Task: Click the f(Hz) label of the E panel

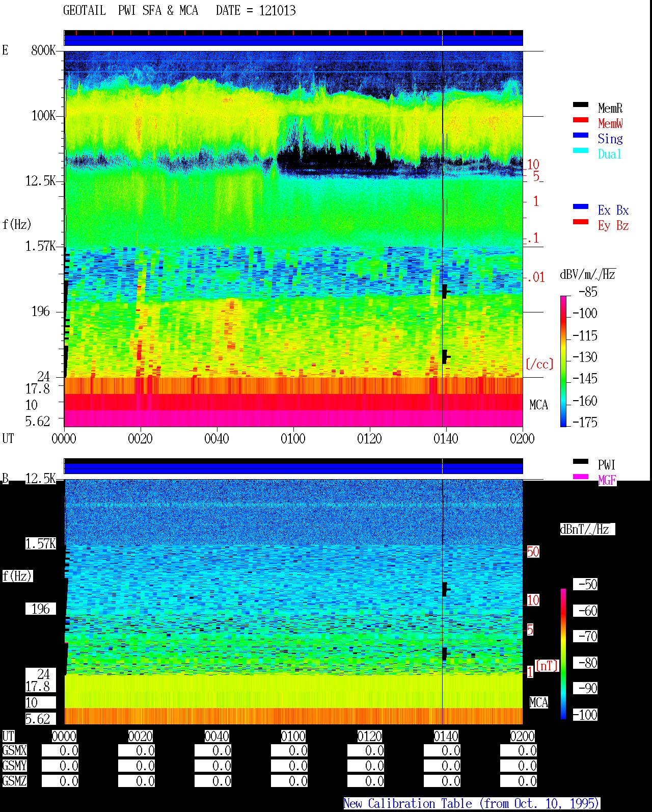Action: coord(17,224)
